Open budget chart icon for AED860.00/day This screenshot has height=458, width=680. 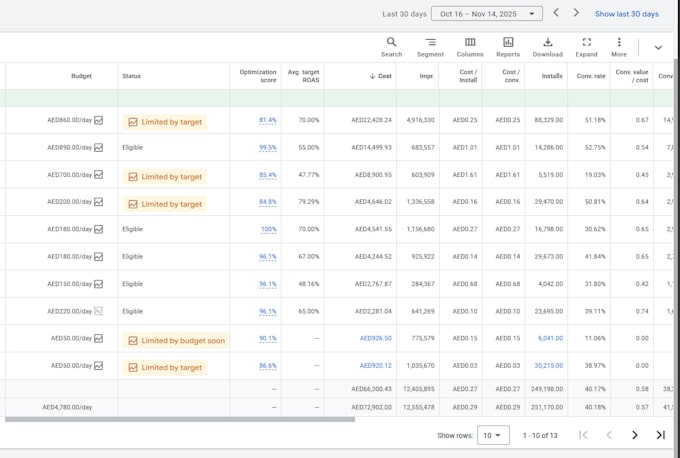(99, 120)
